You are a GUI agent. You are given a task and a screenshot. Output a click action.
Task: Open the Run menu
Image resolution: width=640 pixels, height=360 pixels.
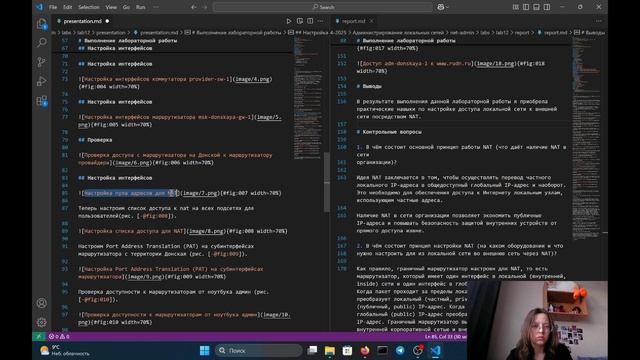click(140, 7)
